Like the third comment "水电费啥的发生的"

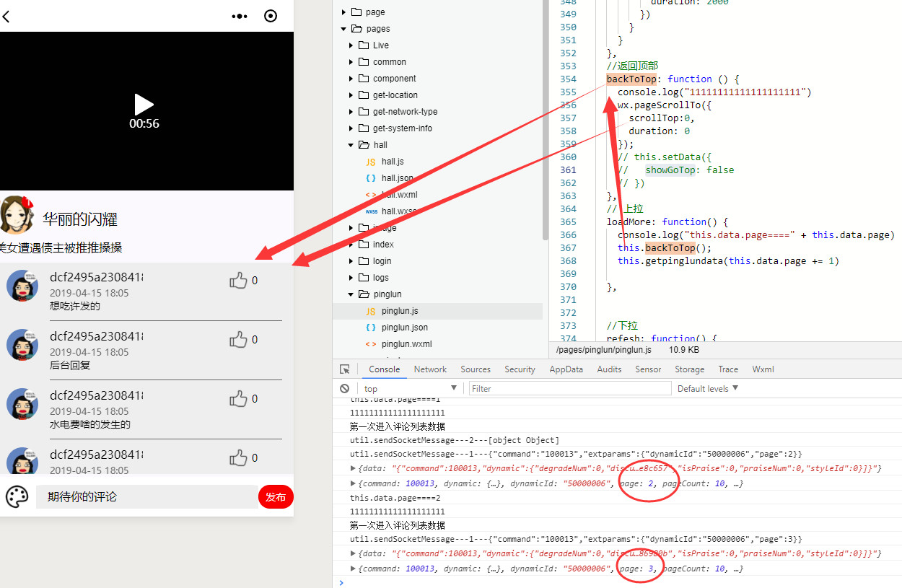pyautogui.click(x=238, y=399)
